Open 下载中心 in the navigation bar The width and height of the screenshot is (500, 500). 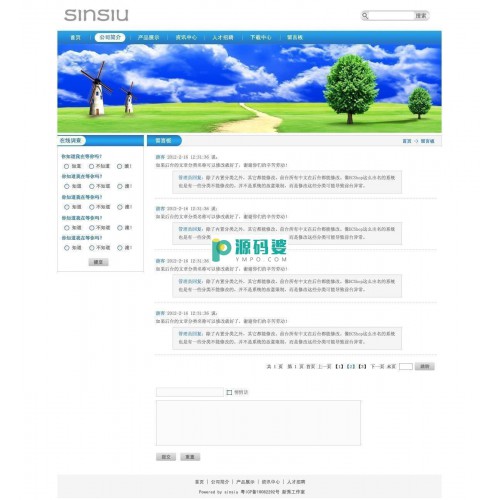click(x=261, y=37)
